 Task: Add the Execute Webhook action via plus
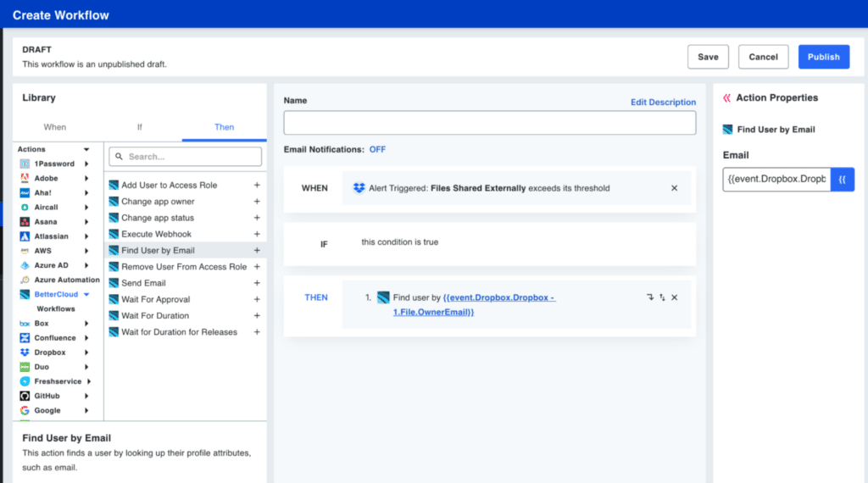coord(257,234)
